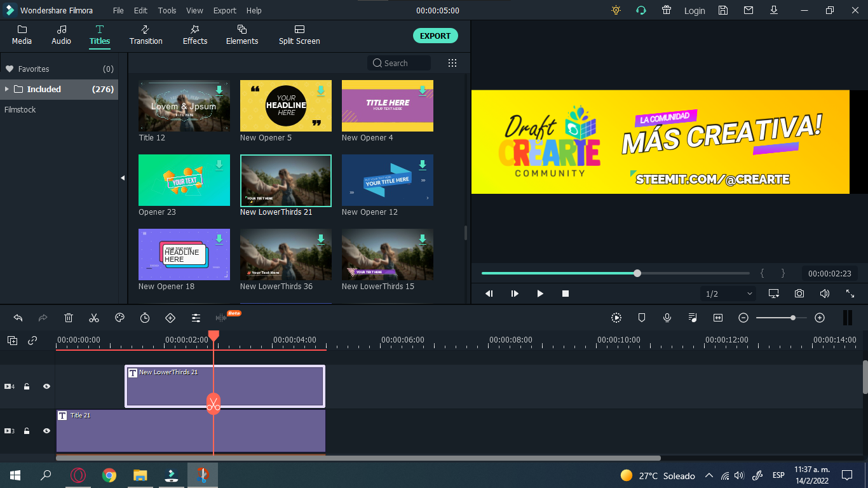Open the File menu
This screenshot has height=488, width=868.
tap(118, 11)
